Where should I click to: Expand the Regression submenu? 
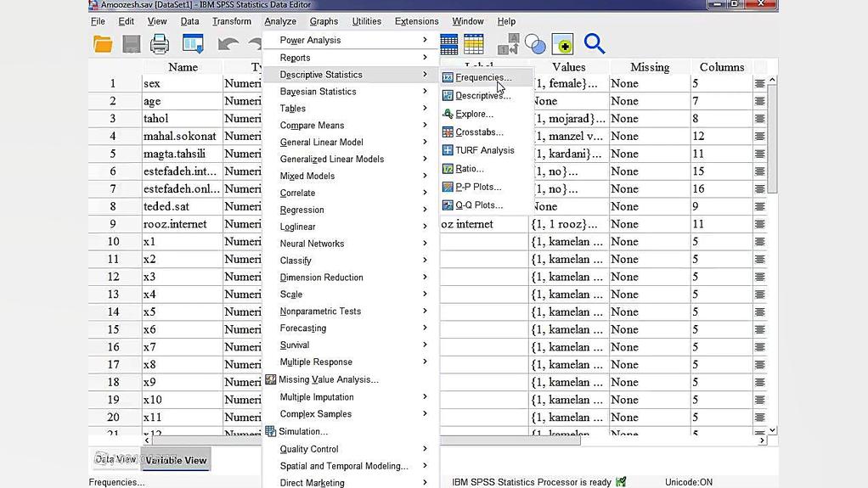pyautogui.click(x=425, y=210)
